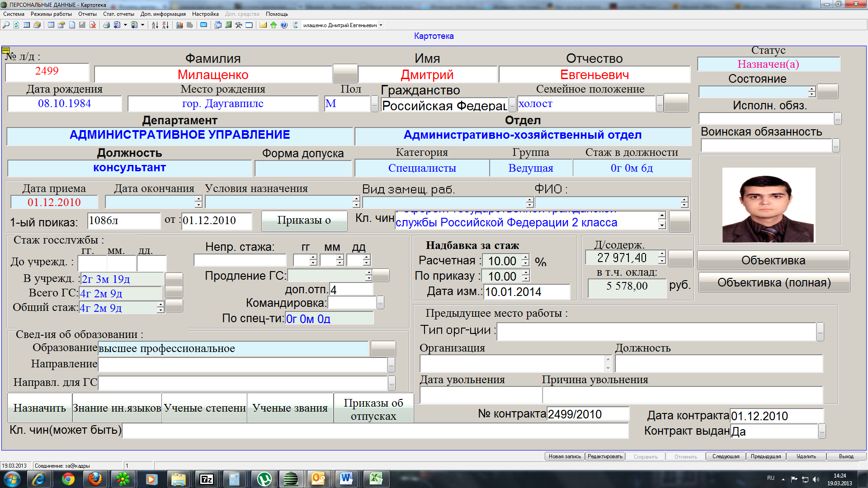868x488 pixels.
Task: Open the Отчеты menu
Action: (x=87, y=14)
